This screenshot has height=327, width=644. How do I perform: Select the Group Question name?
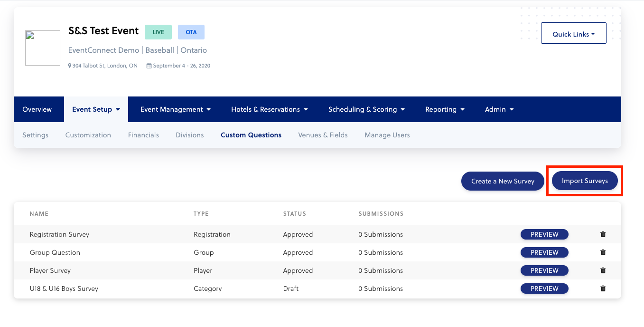(55, 252)
